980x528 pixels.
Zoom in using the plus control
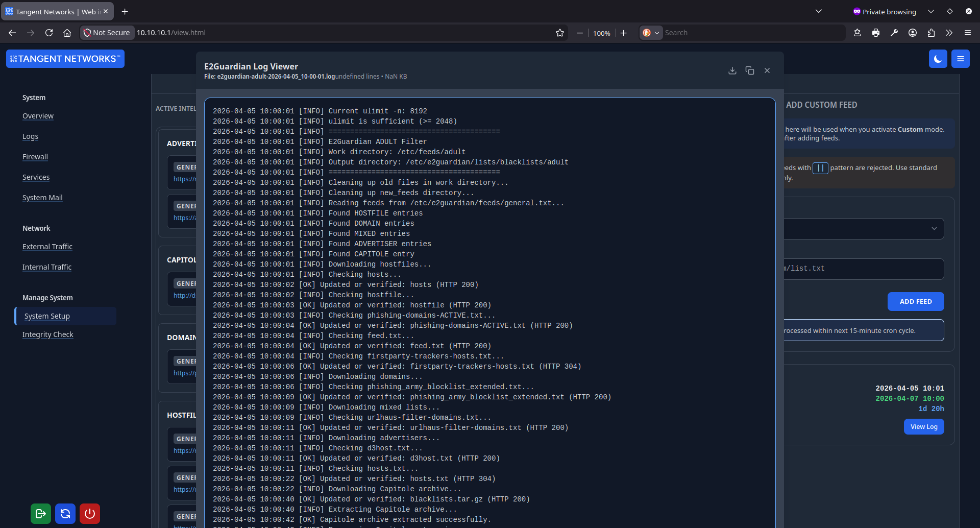624,33
